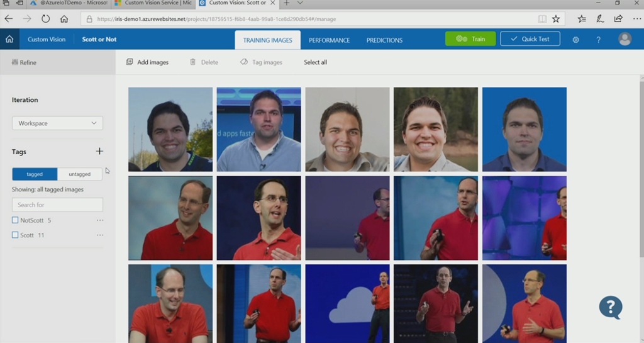This screenshot has width=644, height=343.
Task: Check the Scott tag checkbox
Action: (x=15, y=235)
